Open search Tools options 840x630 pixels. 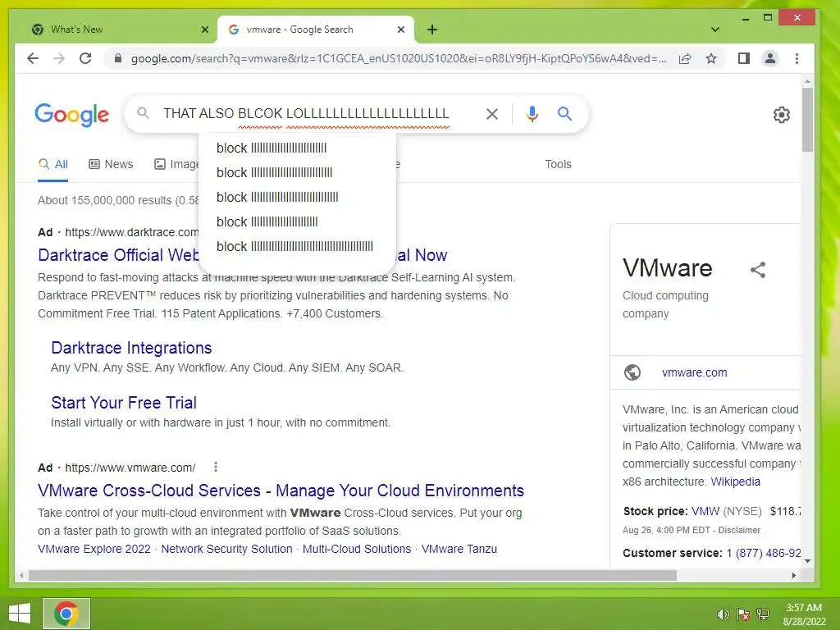pyautogui.click(x=558, y=164)
